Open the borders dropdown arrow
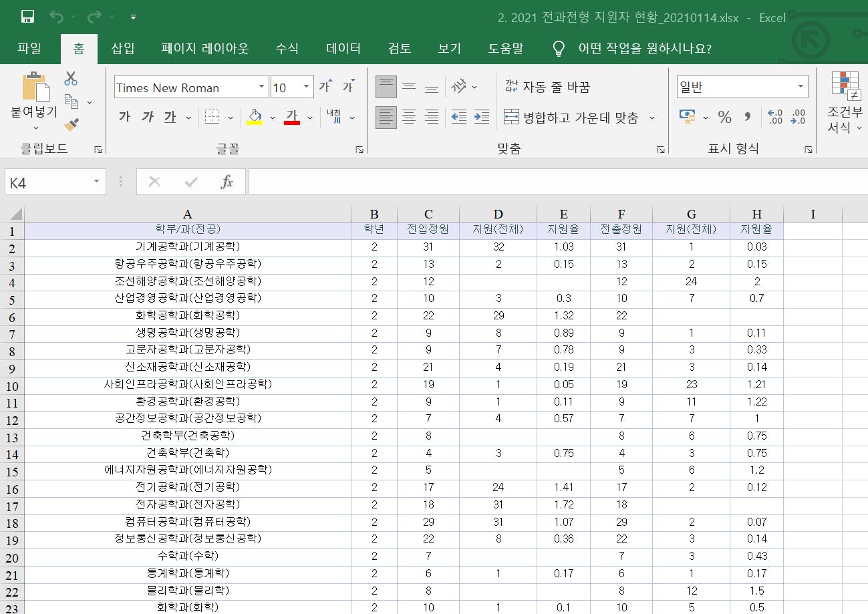868x614 pixels. pos(231,118)
